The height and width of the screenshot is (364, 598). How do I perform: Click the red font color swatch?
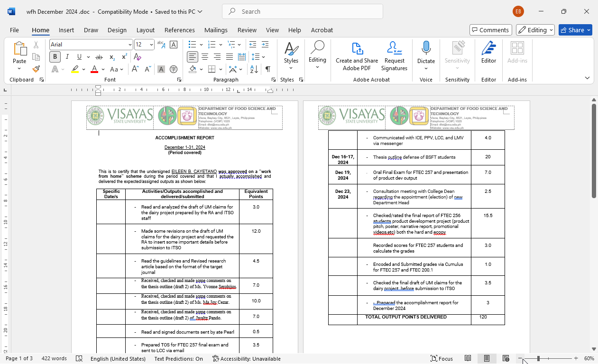(94, 69)
